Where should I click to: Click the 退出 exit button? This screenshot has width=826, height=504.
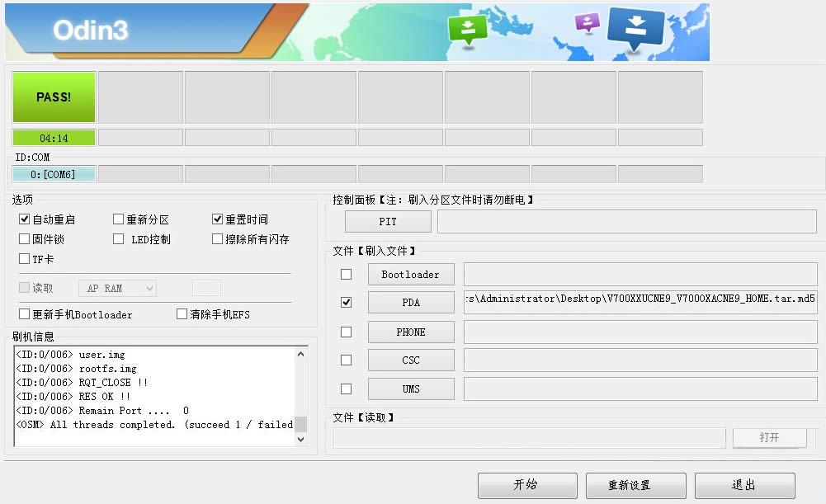click(x=745, y=485)
